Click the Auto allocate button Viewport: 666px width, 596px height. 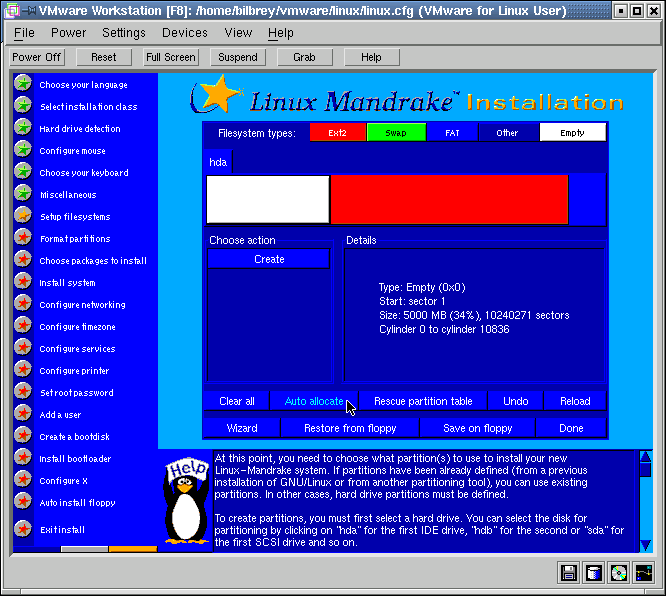tap(314, 401)
